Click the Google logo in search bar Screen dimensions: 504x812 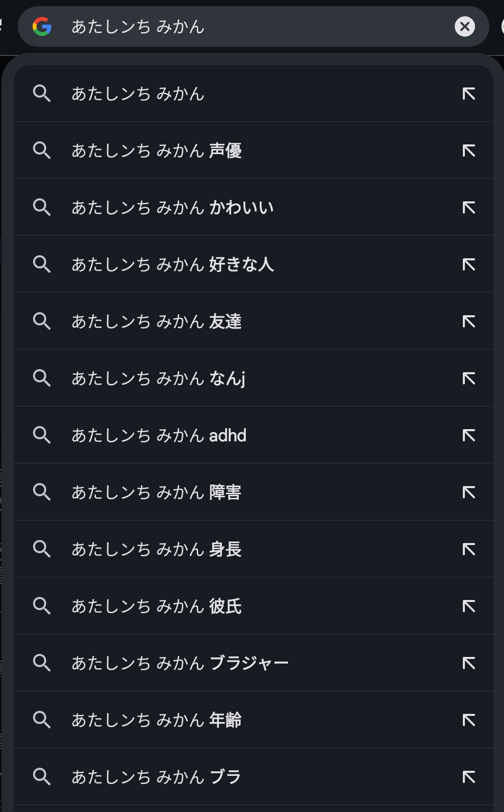point(42,26)
